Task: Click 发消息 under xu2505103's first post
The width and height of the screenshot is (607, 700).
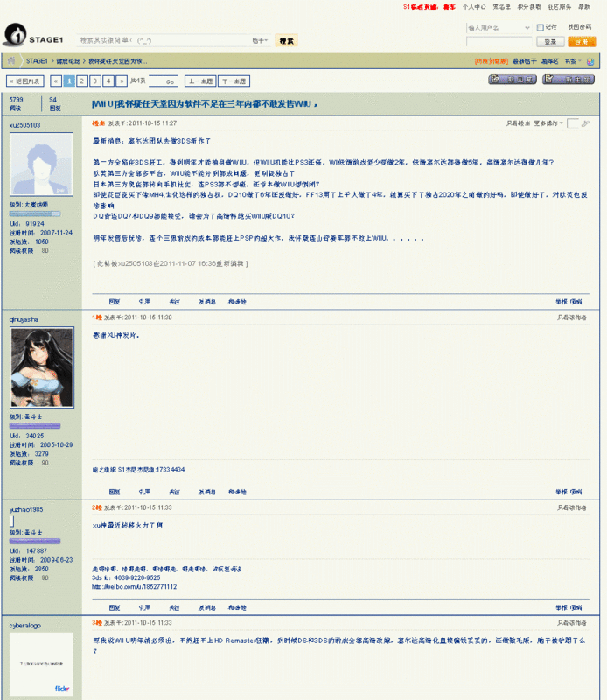Action: pos(207,302)
